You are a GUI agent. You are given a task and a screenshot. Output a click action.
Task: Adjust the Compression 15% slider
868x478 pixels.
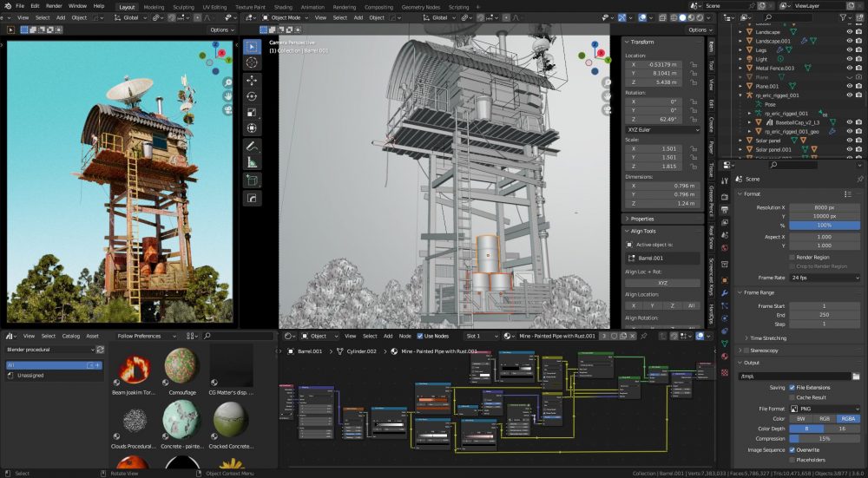click(x=825, y=439)
